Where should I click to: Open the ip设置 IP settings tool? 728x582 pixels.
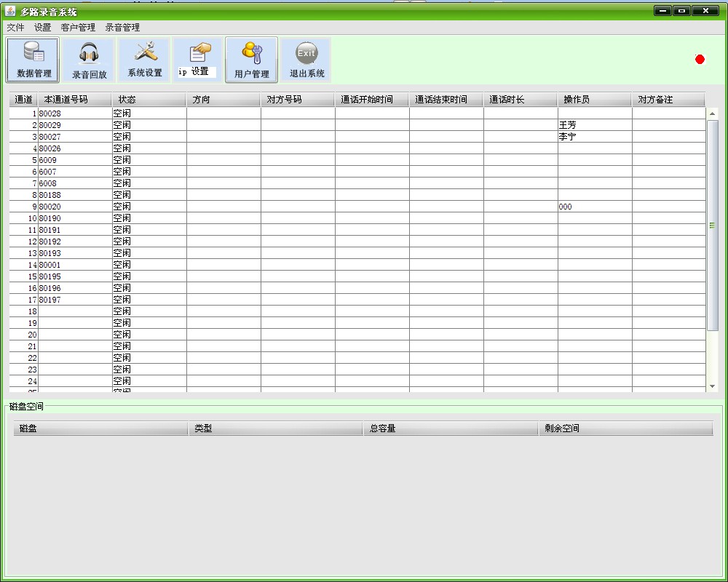click(197, 60)
